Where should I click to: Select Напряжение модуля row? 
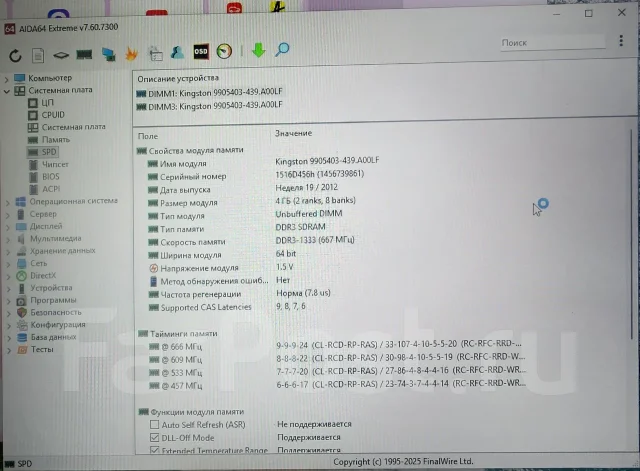[221, 268]
